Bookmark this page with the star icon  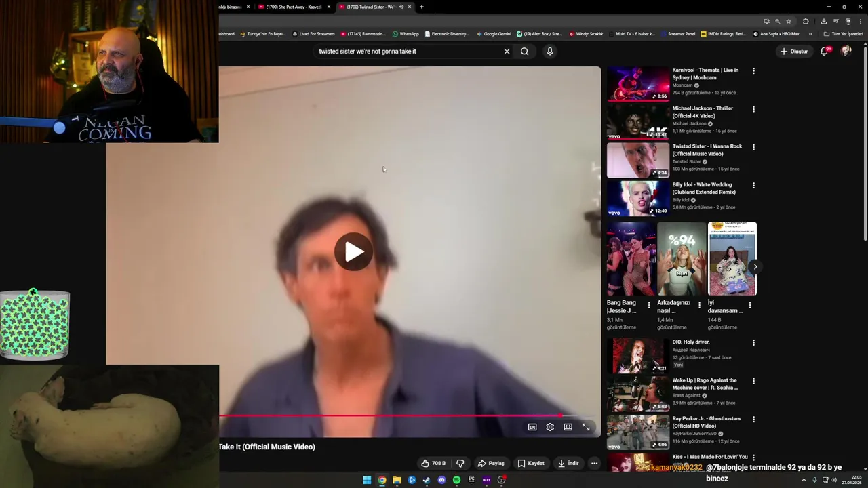pyautogui.click(x=789, y=21)
